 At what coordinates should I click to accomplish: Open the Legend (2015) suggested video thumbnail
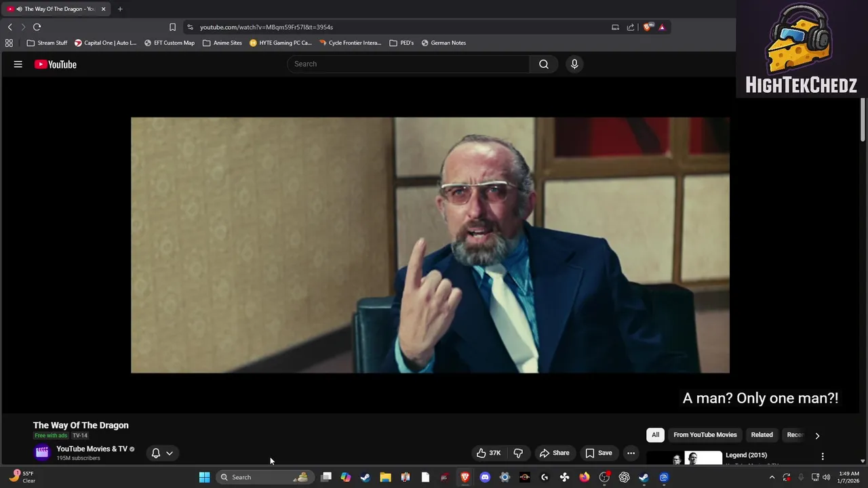click(685, 458)
